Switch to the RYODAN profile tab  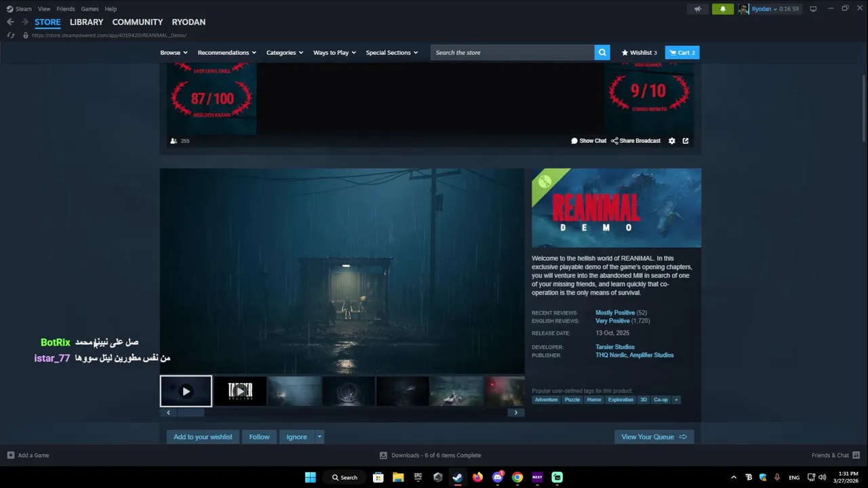[x=189, y=22]
